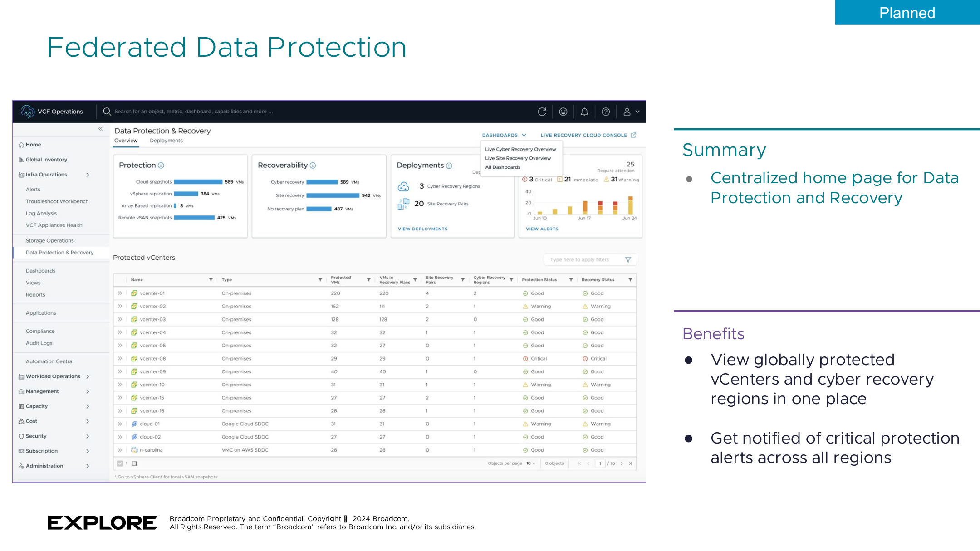Select the Overview tab
980x551 pixels.
tap(126, 140)
